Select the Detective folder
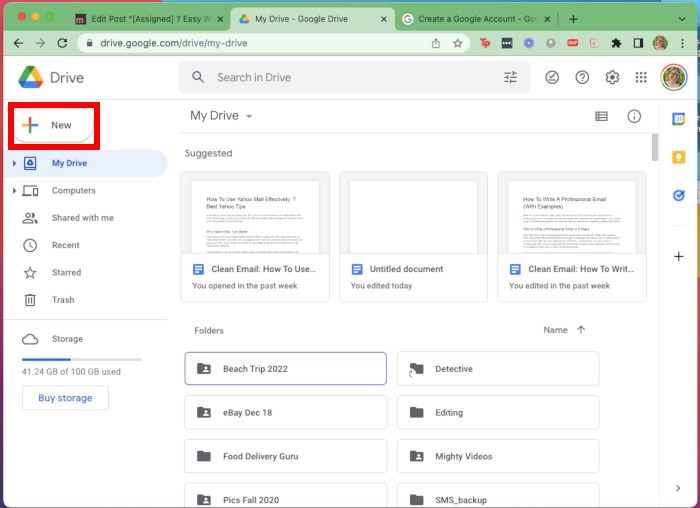This screenshot has height=508, width=700. (x=498, y=369)
